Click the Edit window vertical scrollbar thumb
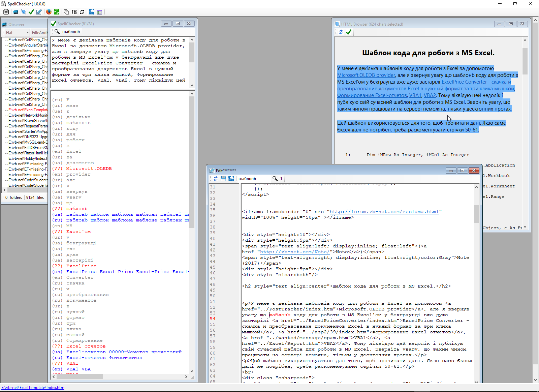The width and height of the screenshot is (539, 392). tap(476, 214)
